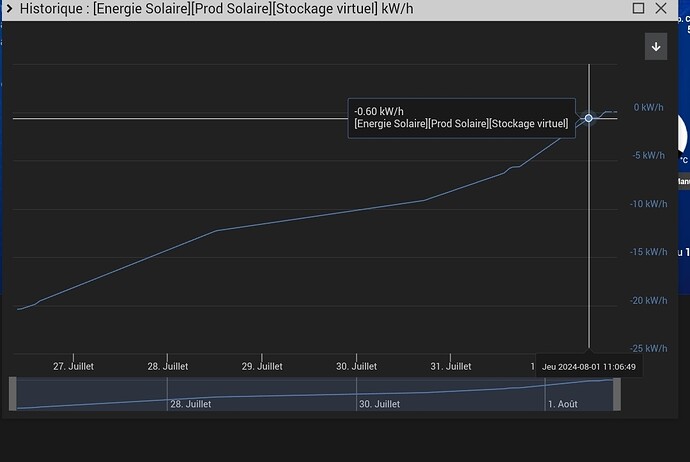Click the Historique window title text
Screen dimensions: 690x462
217,8
